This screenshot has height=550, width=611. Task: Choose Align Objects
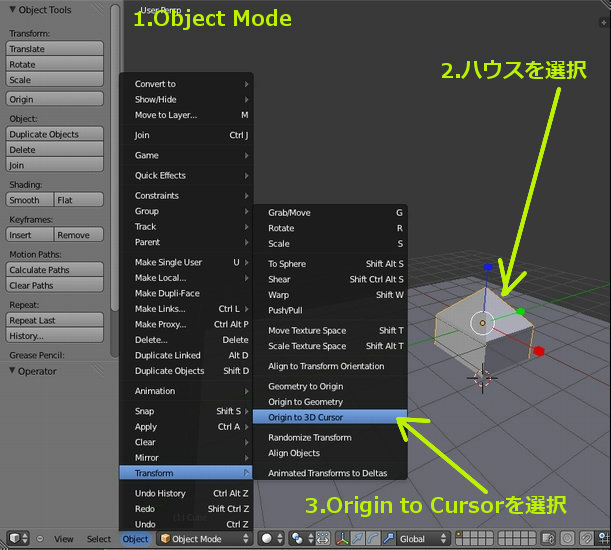pos(330,453)
